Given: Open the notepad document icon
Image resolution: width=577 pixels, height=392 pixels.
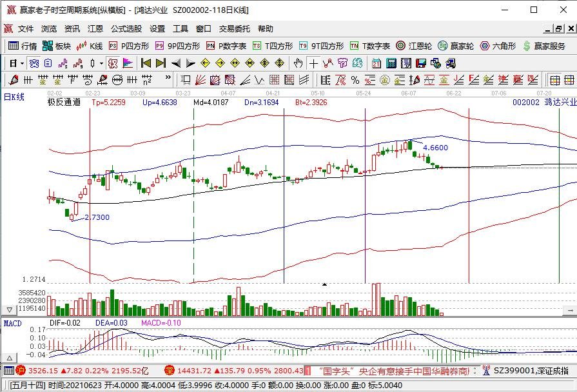Looking at the screenshot, I should coord(406,64).
